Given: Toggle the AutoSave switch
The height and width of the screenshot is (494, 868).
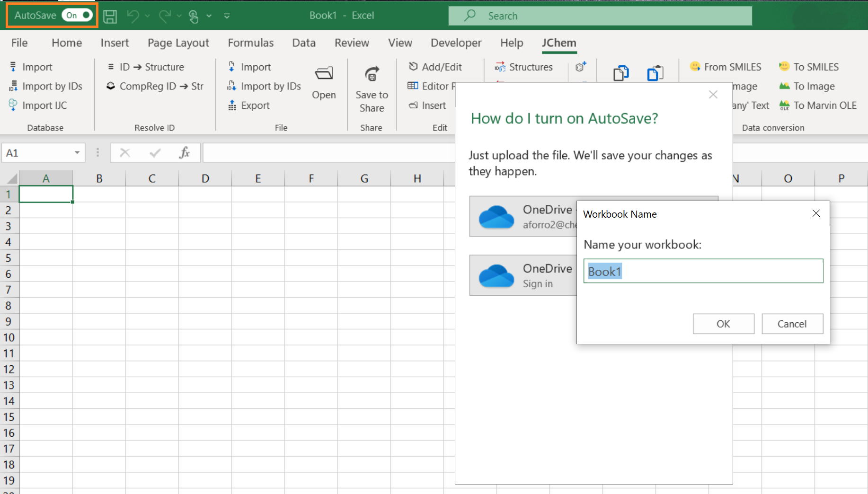Looking at the screenshot, I should point(78,15).
